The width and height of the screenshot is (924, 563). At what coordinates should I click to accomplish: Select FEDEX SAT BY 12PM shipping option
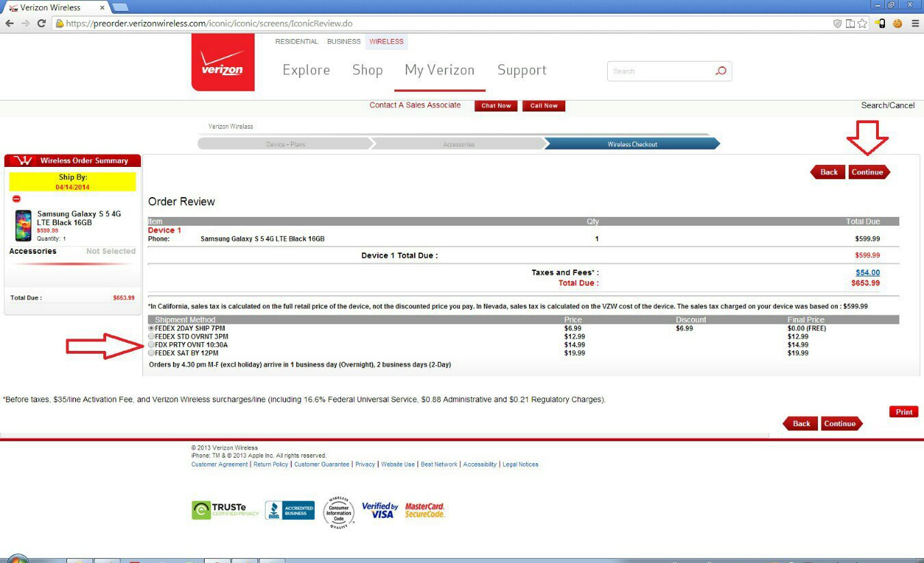(151, 353)
